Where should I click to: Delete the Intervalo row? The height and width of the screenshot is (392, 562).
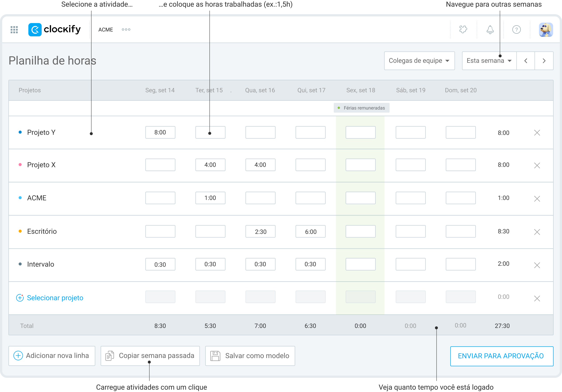click(537, 265)
